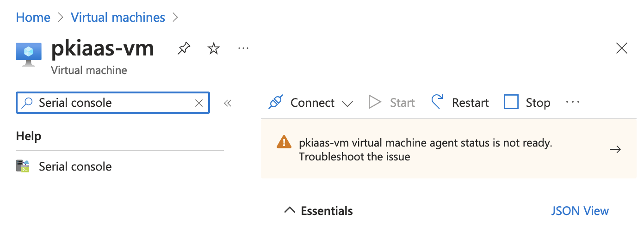Stop the virtual machine
The image size is (644, 233).
(526, 102)
